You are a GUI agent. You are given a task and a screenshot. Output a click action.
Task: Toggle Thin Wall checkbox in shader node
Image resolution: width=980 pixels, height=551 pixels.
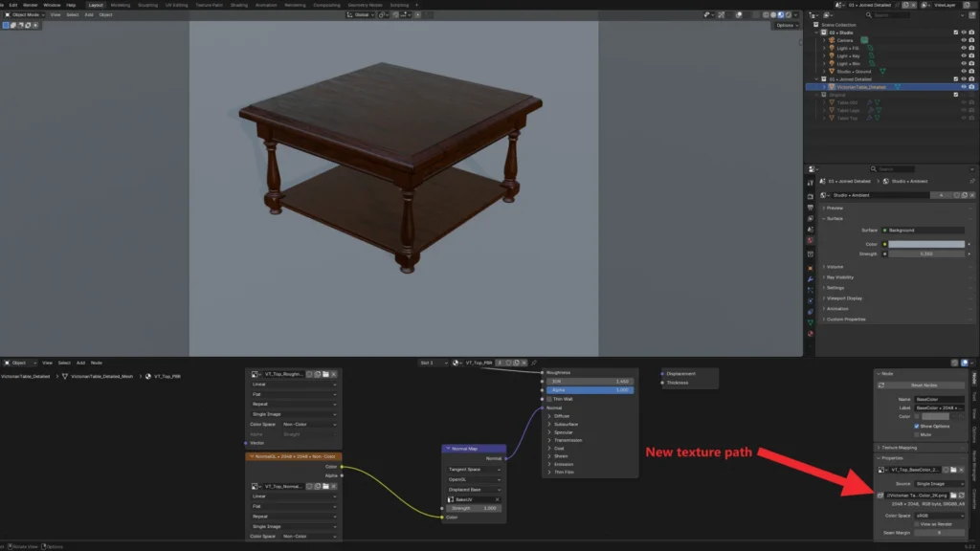point(549,399)
